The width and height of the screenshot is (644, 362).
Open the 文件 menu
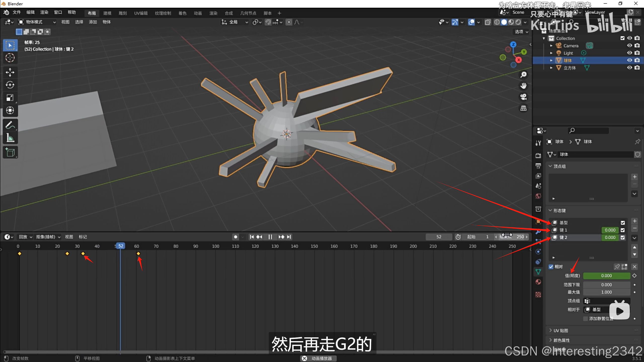17,13
